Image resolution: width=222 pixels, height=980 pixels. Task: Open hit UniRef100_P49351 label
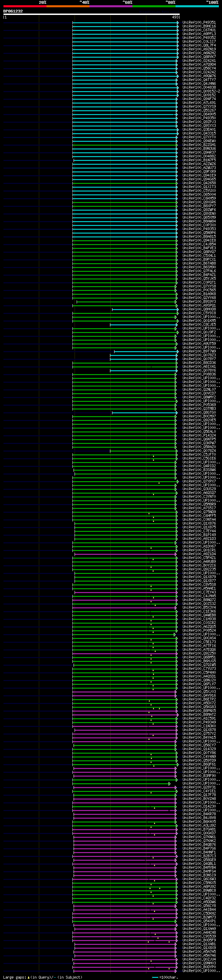coord(199,23)
